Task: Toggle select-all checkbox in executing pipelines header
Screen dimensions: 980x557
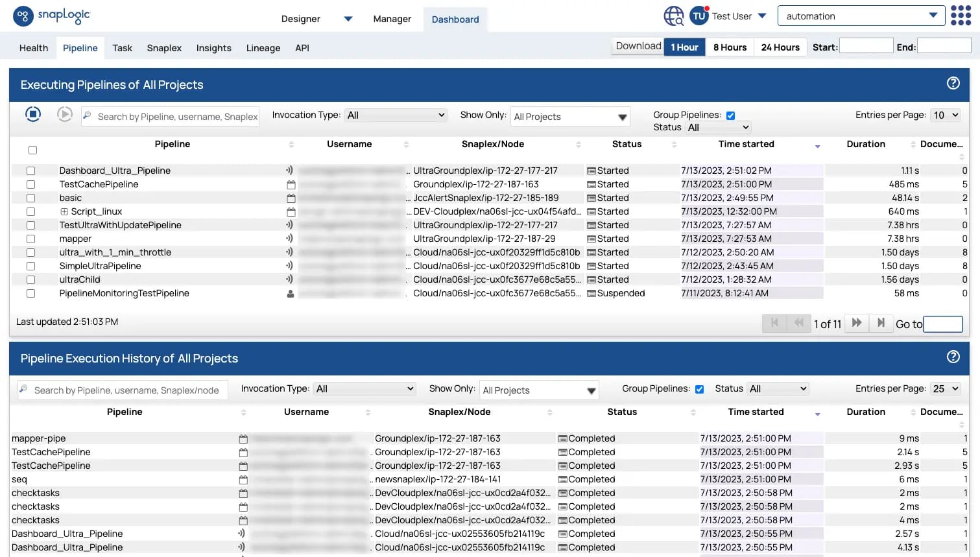Action: tap(32, 150)
